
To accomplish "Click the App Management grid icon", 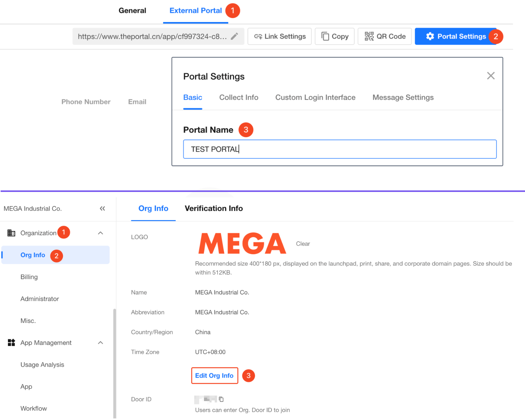I will click(x=11, y=343).
